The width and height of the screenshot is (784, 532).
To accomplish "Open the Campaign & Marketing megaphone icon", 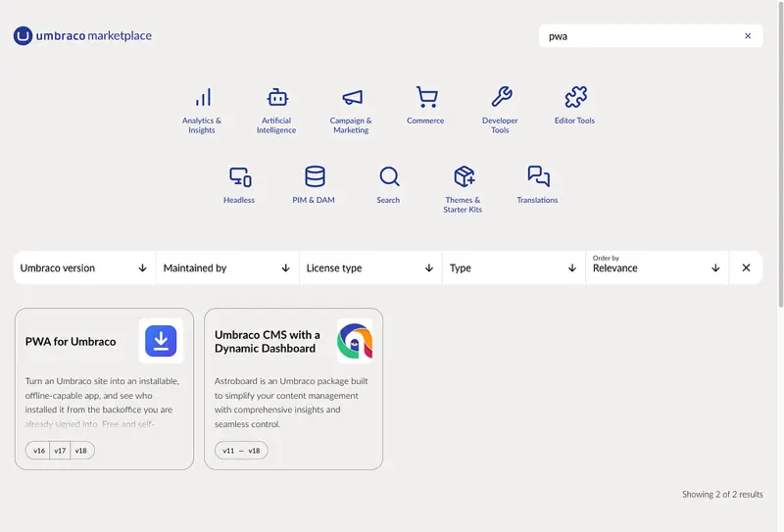I will click(x=352, y=97).
